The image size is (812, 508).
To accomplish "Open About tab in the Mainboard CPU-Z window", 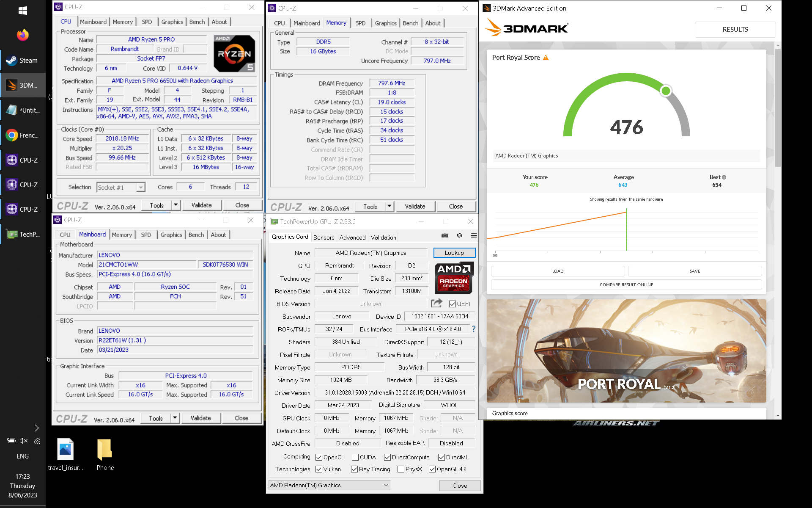I will click(x=218, y=235).
